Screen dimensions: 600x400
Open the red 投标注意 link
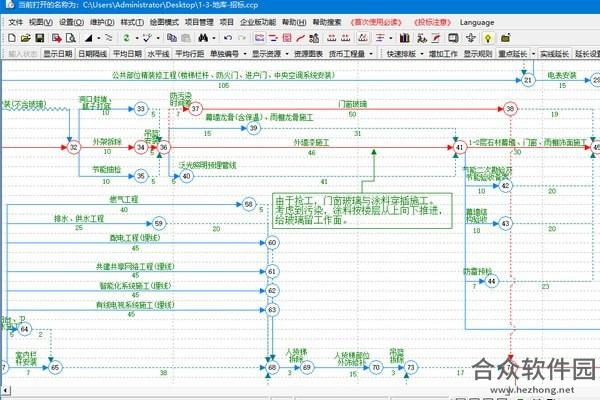tap(433, 22)
